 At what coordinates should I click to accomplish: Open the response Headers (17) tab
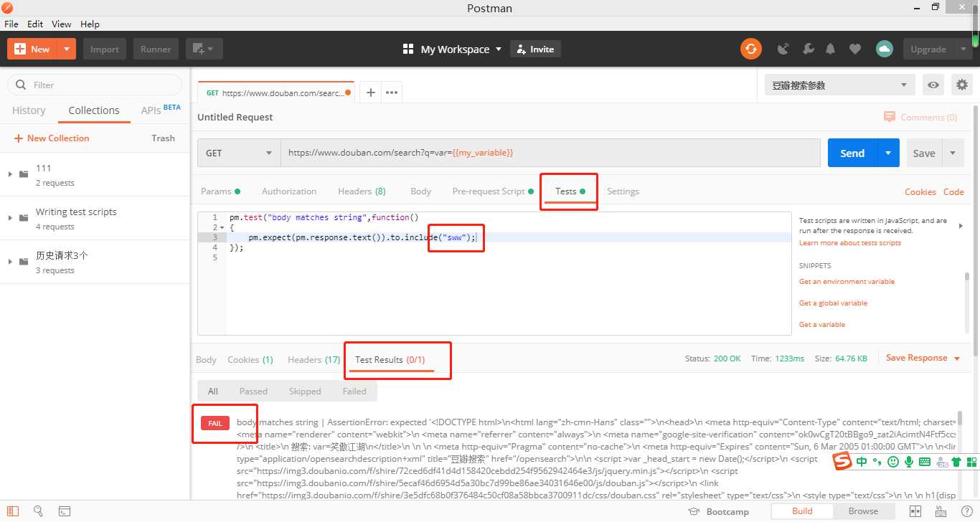(314, 359)
